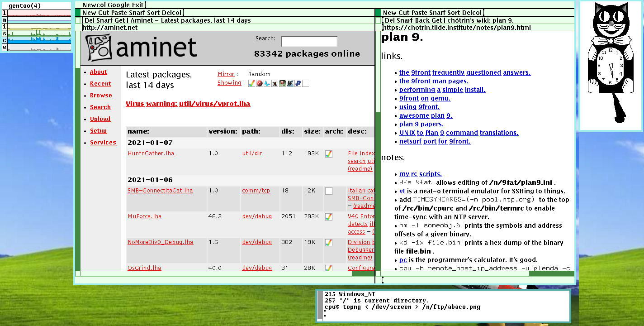This screenshot has height=326, width=644.
Task: Open the comm/tcp path link
Action: coord(256,191)
